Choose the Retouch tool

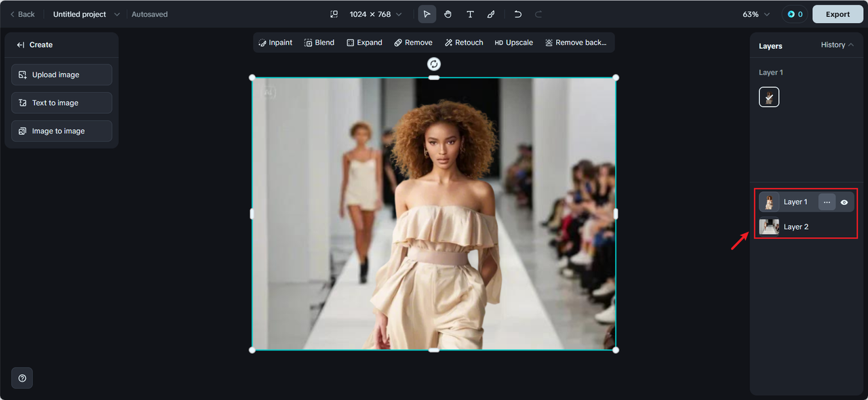(x=464, y=43)
